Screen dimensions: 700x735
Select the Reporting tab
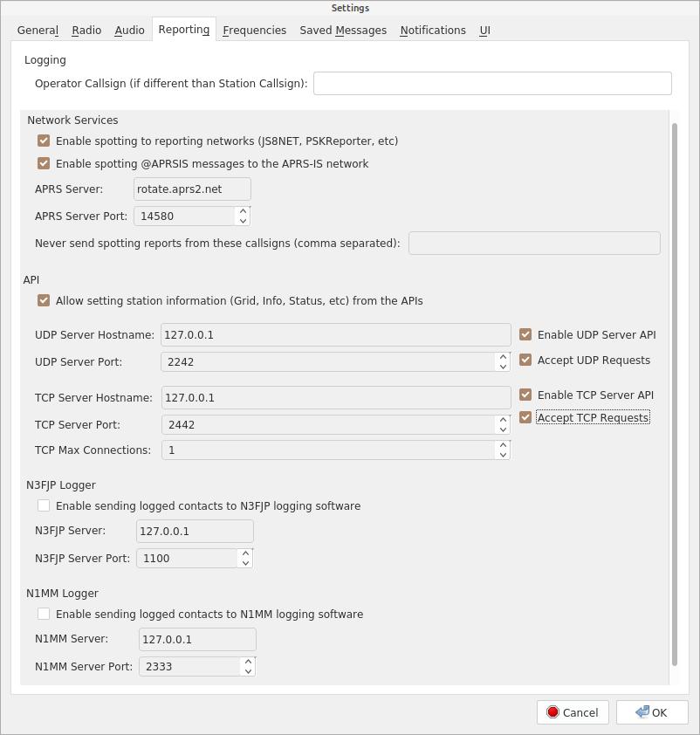coord(183,29)
